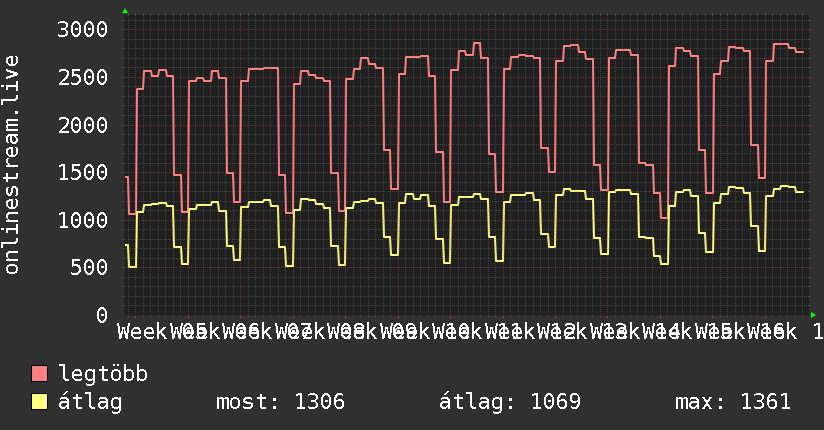This screenshot has height=430, width=824.
Task: Click the green arrow at y-axis top
Action: 125,11
